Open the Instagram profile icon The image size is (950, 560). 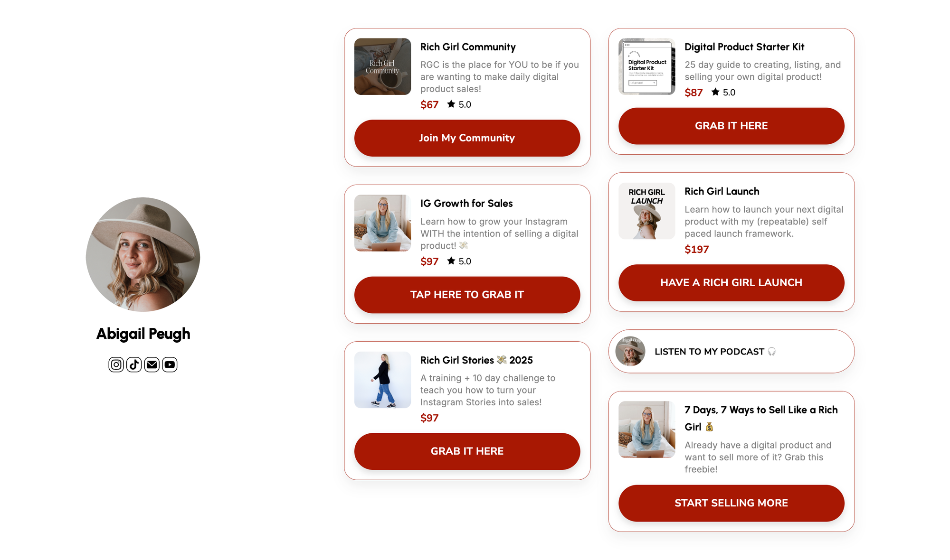pyautogui.click(x=116, y=364)
